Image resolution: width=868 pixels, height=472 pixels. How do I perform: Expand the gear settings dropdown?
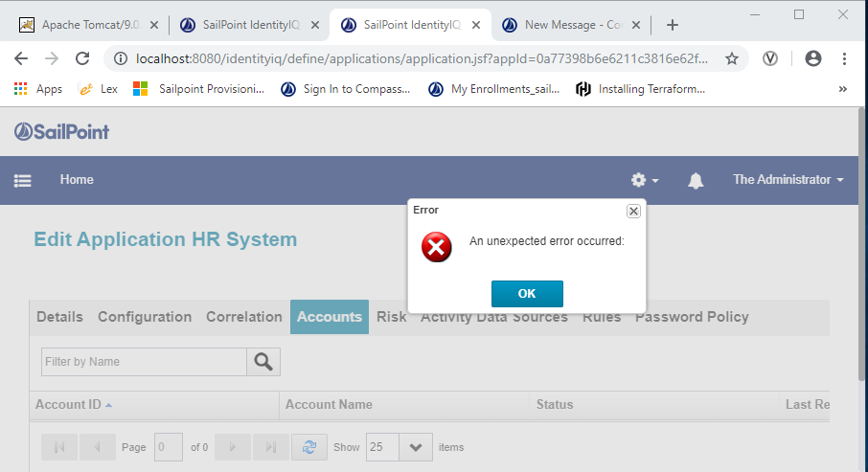tap(644, 180)
